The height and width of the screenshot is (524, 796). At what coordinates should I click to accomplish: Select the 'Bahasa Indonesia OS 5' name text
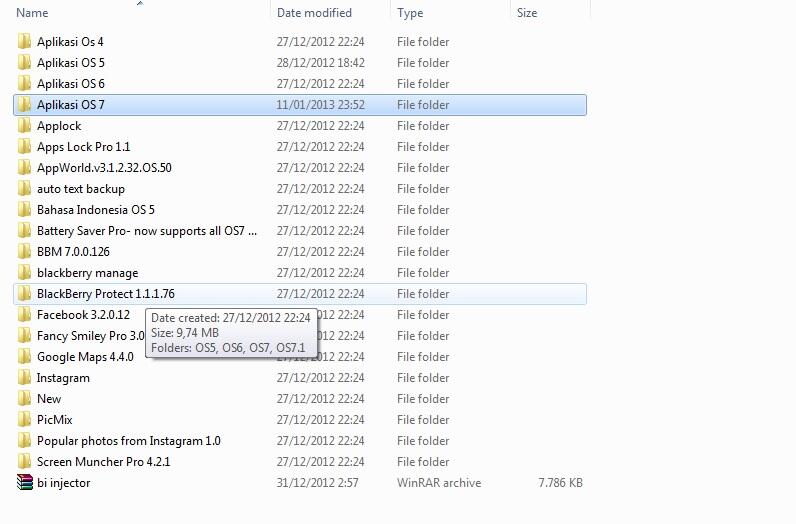(x=95, y=210)
